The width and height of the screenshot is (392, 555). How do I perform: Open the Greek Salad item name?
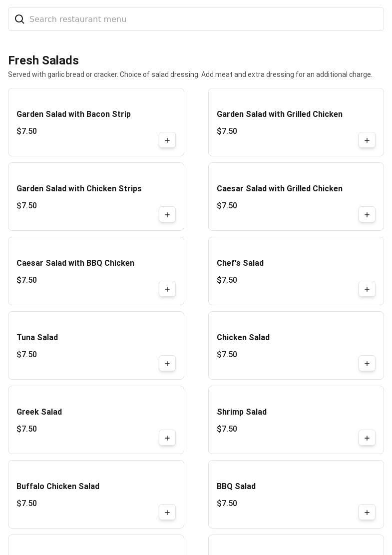[x=39, y=412]
